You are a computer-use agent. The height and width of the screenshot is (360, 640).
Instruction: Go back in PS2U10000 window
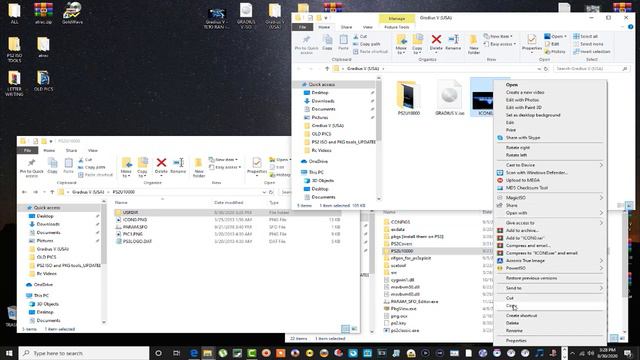click(x=24, y=192)
